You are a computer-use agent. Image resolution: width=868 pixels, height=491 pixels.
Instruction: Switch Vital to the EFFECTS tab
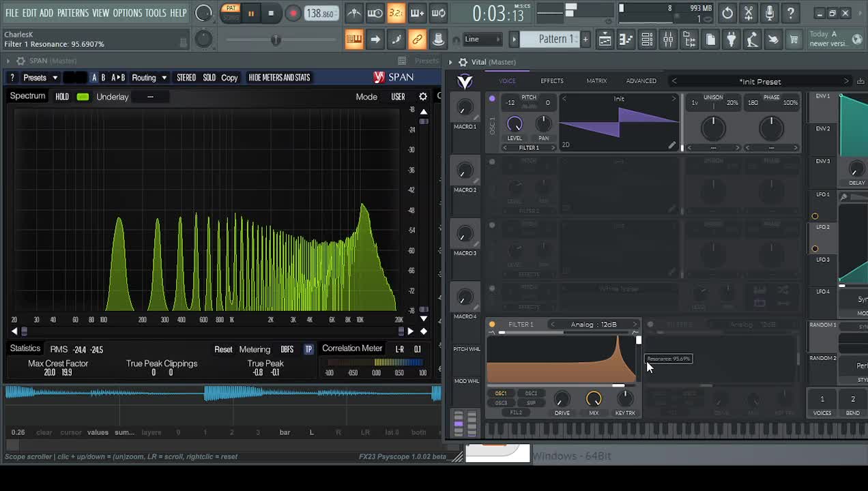coord(552,81)
